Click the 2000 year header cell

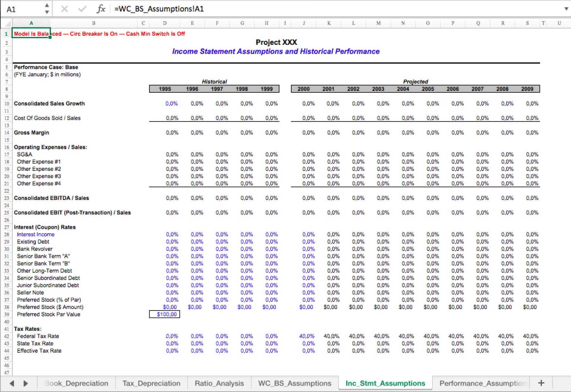pyautogui.click(x=304, y=89)
